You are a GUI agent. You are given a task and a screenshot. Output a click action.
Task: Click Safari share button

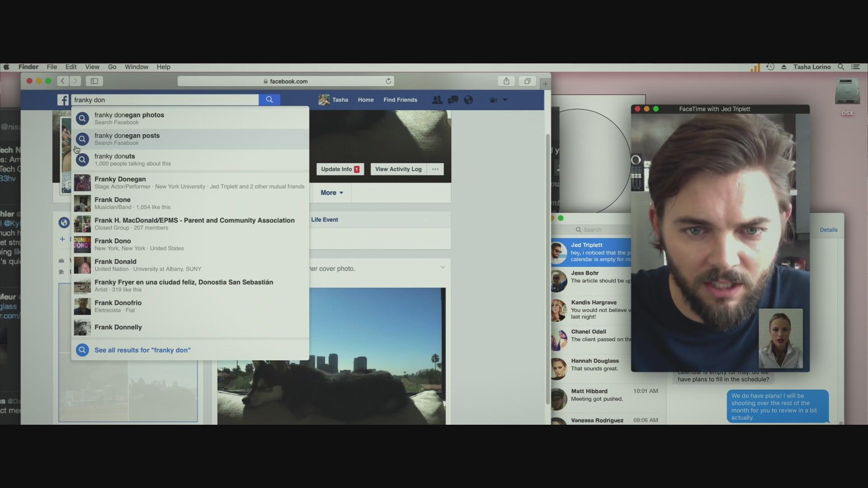click(506, 81)
